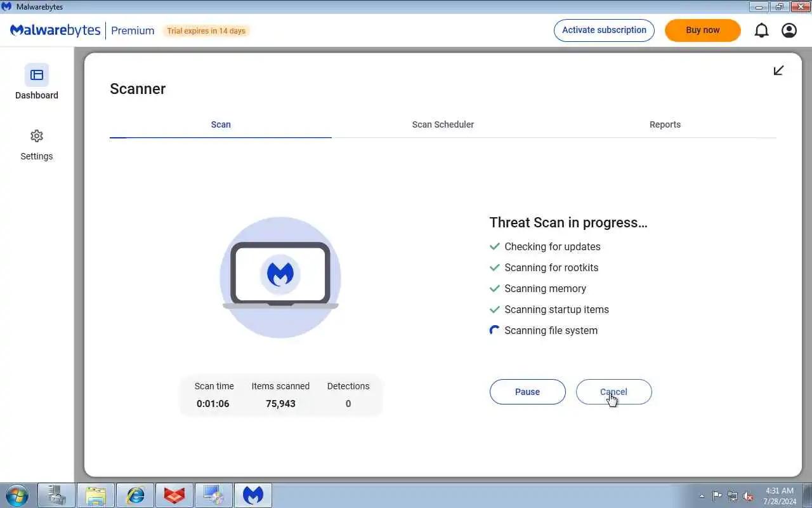The height and width of the screenshot is (508, 812).
Task: Click the Scanning file system text
Action: click(551, 330)
